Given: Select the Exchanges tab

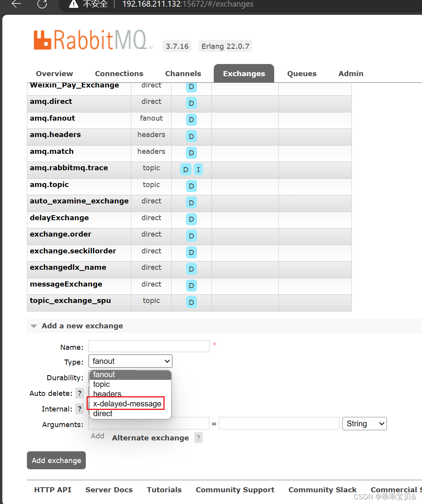Looking at the screenshot, I should 244,73.
